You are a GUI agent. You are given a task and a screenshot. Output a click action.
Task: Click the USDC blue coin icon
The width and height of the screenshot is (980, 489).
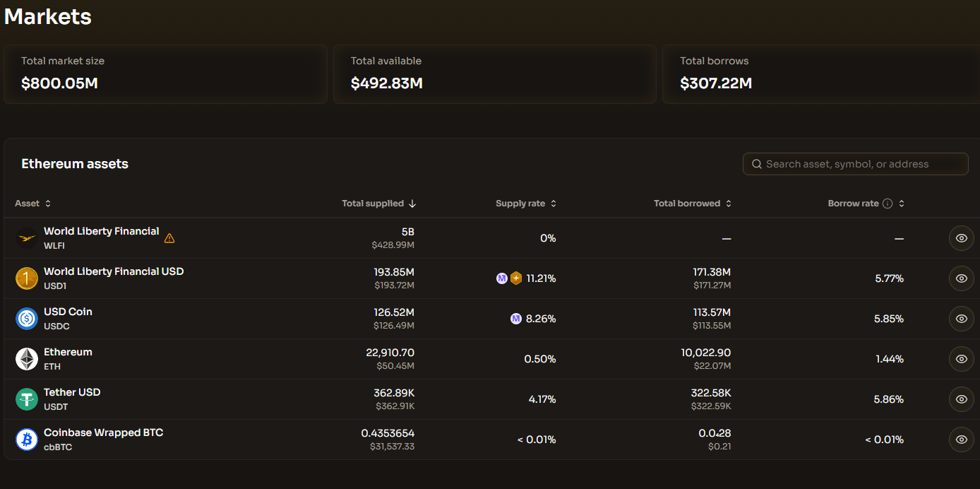pos(27,319)
